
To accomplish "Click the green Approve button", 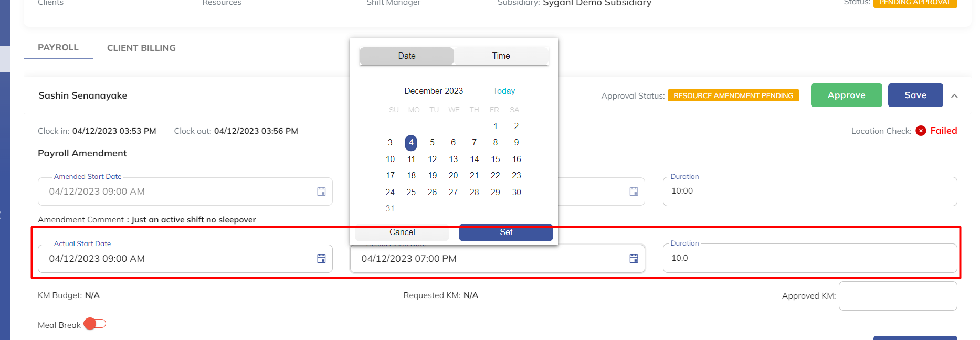I will click(846, 95).
